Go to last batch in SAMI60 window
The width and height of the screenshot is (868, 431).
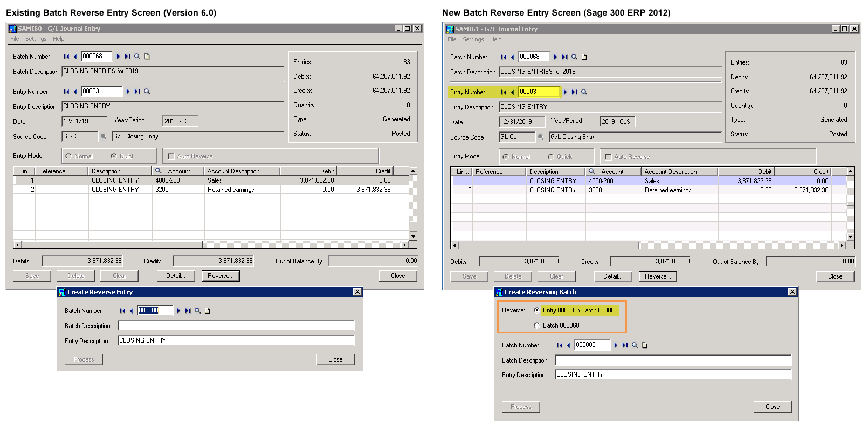[128, 56]
